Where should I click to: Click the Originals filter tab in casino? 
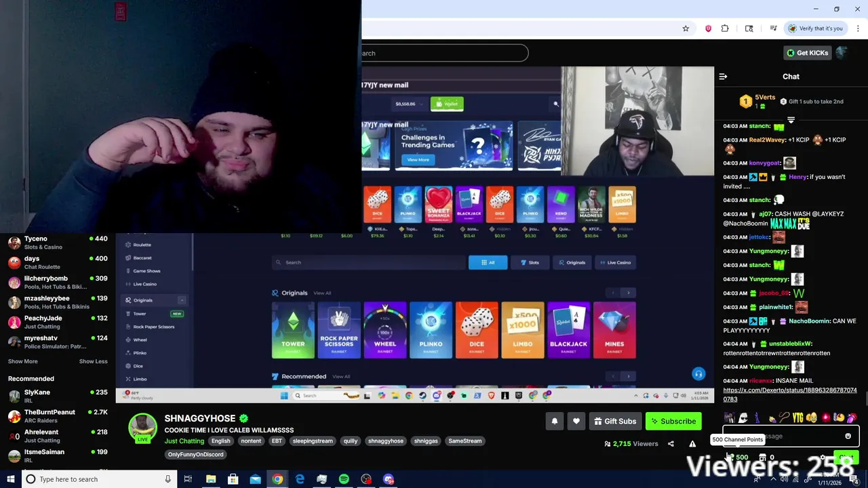[572, 262]
